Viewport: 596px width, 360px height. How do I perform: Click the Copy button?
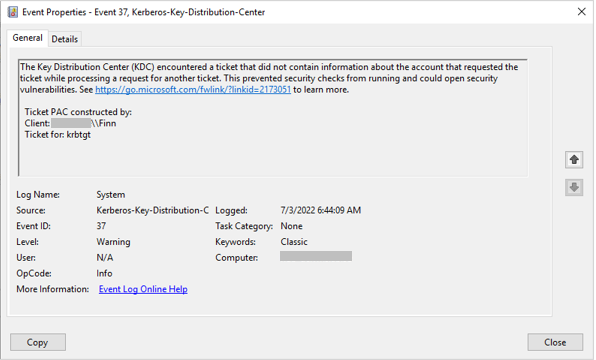click(38, 343)
